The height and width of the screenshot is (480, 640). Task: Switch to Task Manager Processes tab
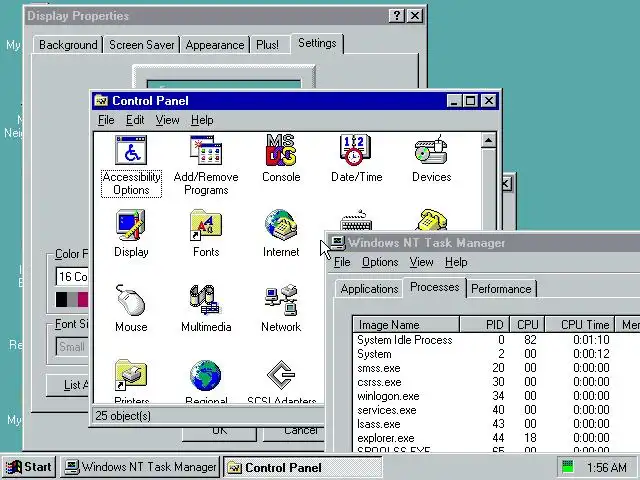(434, 287)
